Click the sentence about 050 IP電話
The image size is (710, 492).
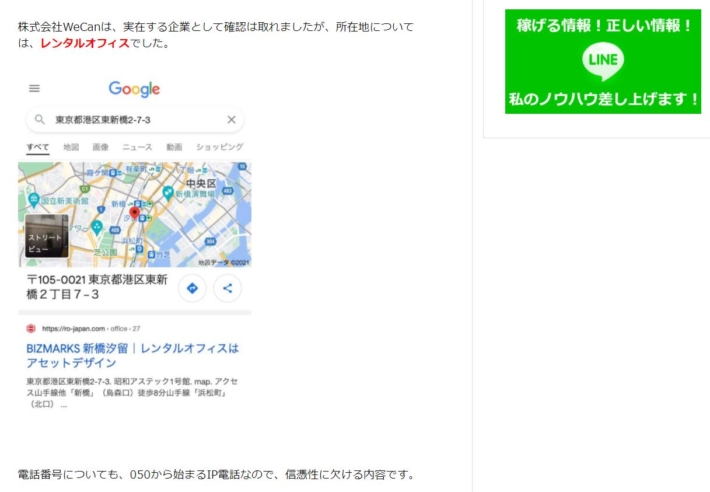pyautogui.click(x=216, y=474)
